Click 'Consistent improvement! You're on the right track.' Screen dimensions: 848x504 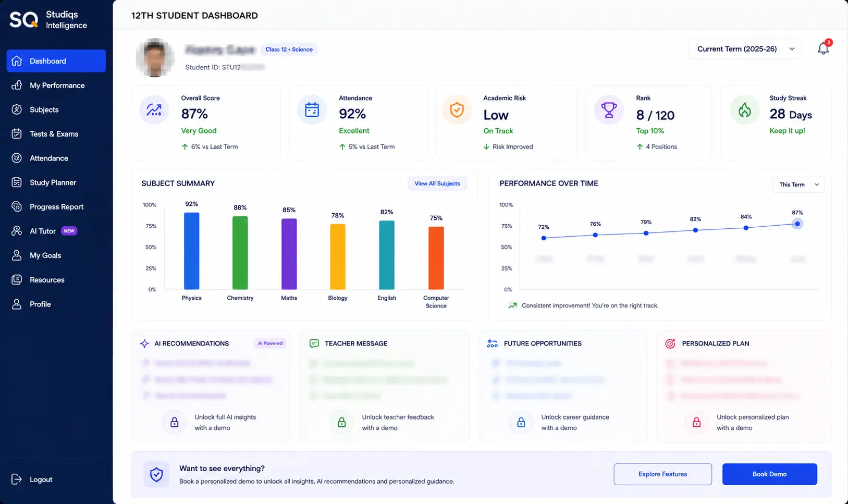(x=590, y=306)
